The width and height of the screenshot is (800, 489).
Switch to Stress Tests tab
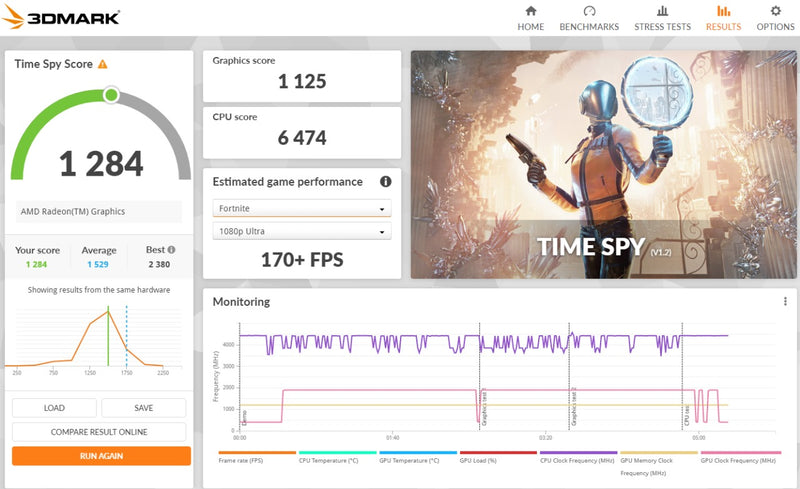coord(662,18)
